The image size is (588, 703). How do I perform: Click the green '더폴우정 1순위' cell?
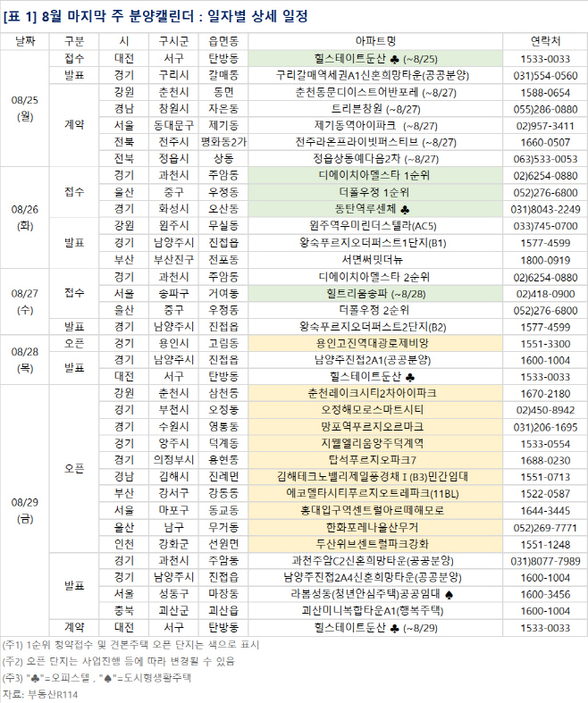coord(375,192)
